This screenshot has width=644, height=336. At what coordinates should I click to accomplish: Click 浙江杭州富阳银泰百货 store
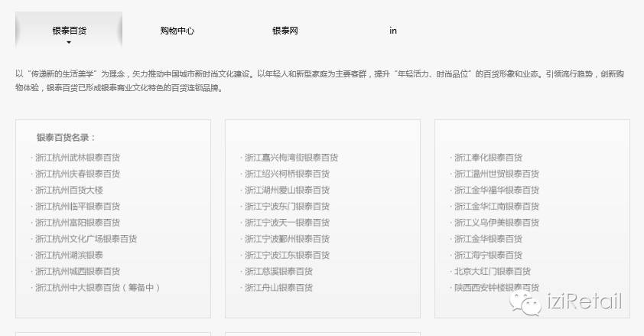(x=77, y=223)
